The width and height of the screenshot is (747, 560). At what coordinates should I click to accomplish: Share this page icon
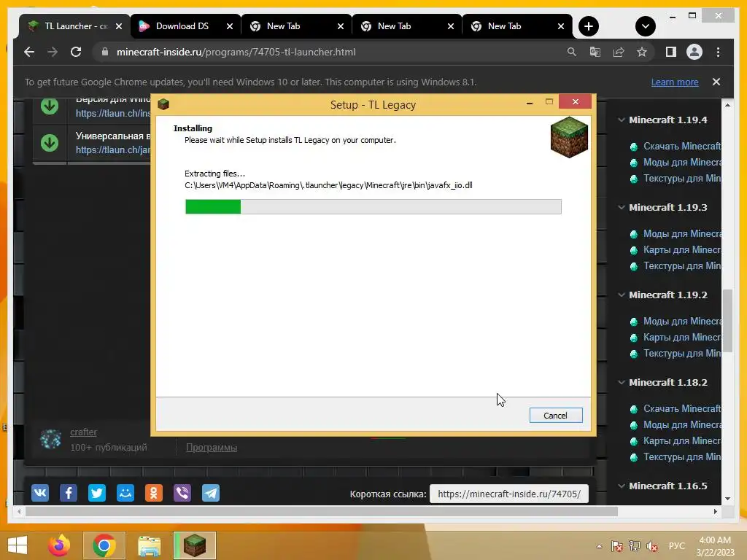(x=619, y=52)
